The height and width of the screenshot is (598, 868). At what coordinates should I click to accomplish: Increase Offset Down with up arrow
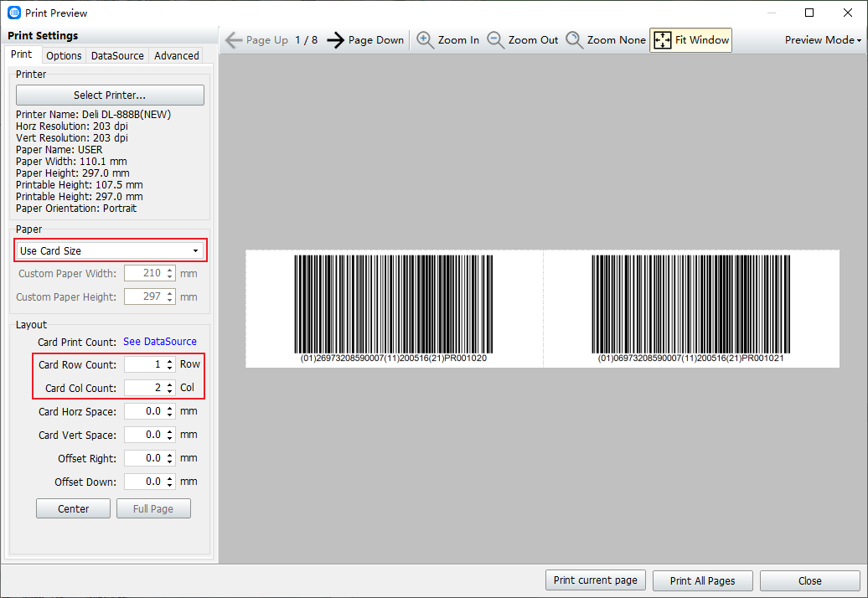point(170,478)
